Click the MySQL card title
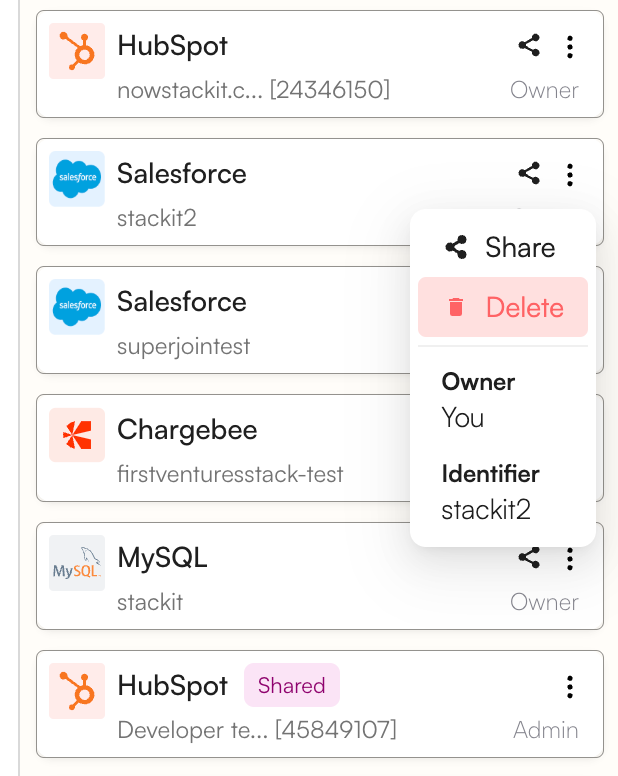 point(162,558)
